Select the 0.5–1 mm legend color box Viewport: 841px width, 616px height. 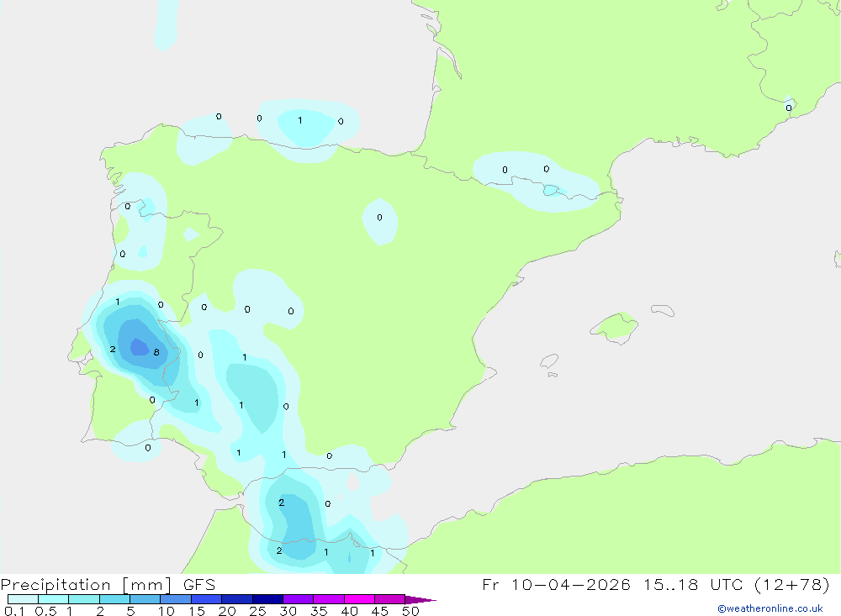(x=54, y=599)
